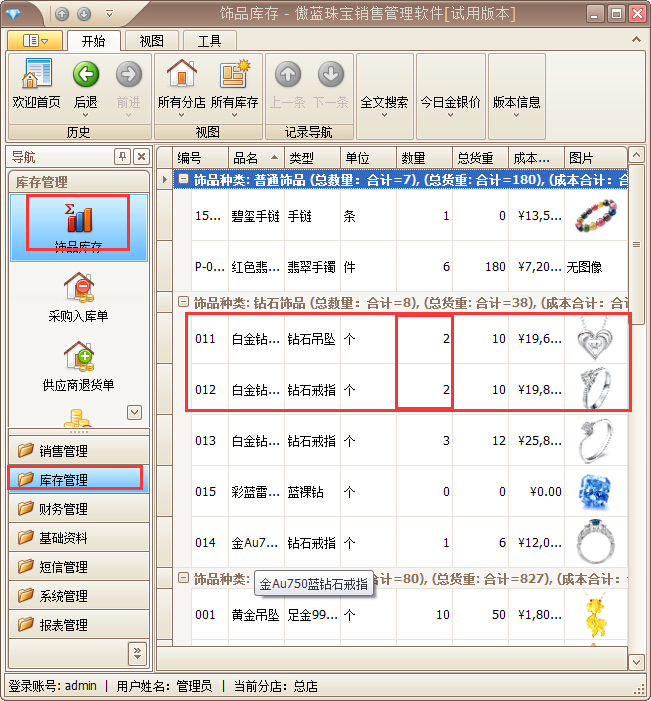Open the yellow application menu dropdown
The height and width of the screenshot is (701, 651).
pos(34,41)
